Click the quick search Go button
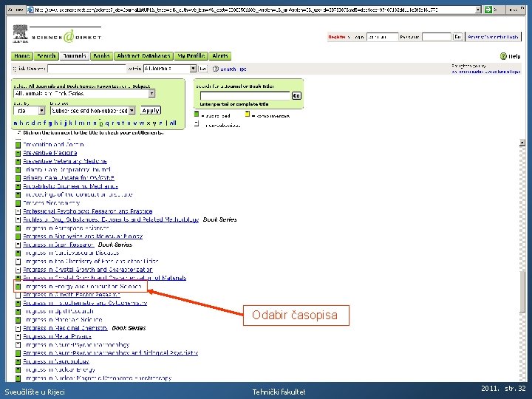This screenshot has height=399, width=532. (x=202, y=69)
